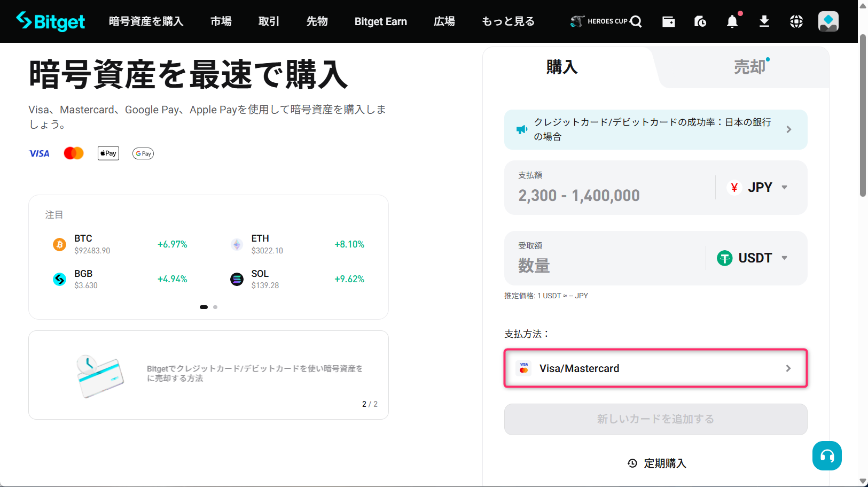The height and width of the screenshot is (487, 868).
Task: Click the order history icon
Action: click(700, 21)
